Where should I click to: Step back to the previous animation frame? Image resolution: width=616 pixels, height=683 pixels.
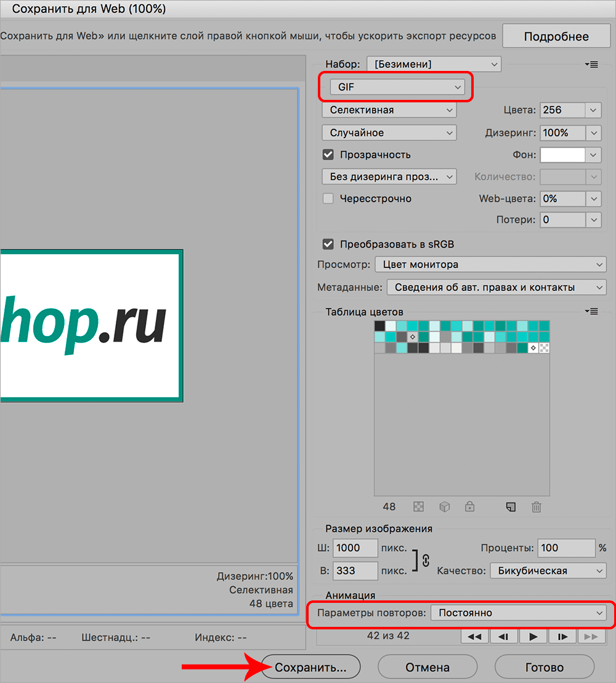pyautogui.click(x=503, y=637)
